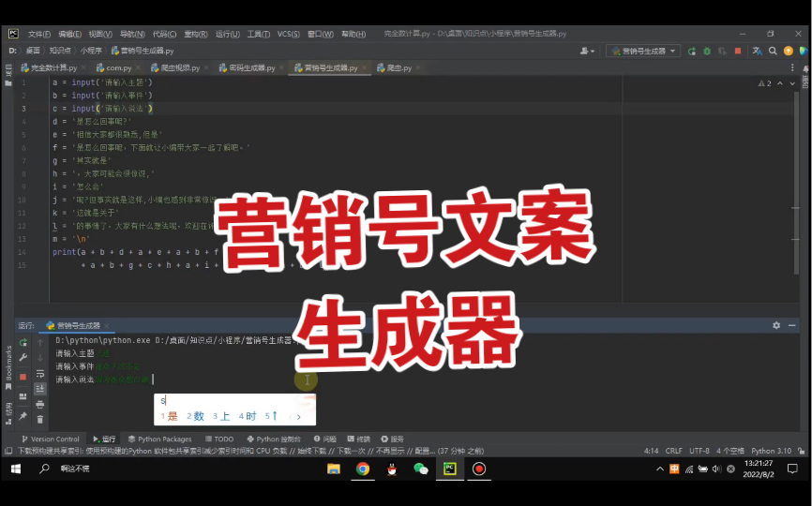This screenshot has height=506, width=812.
Task: Open Run panel wrench settings icon
Action: point(23,358)
